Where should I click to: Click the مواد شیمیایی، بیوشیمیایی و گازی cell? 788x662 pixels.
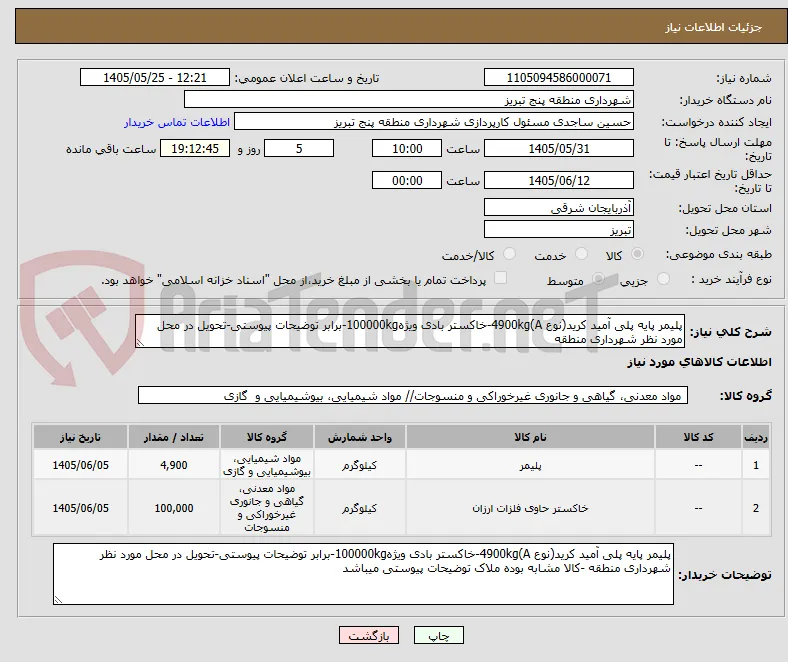267,465
